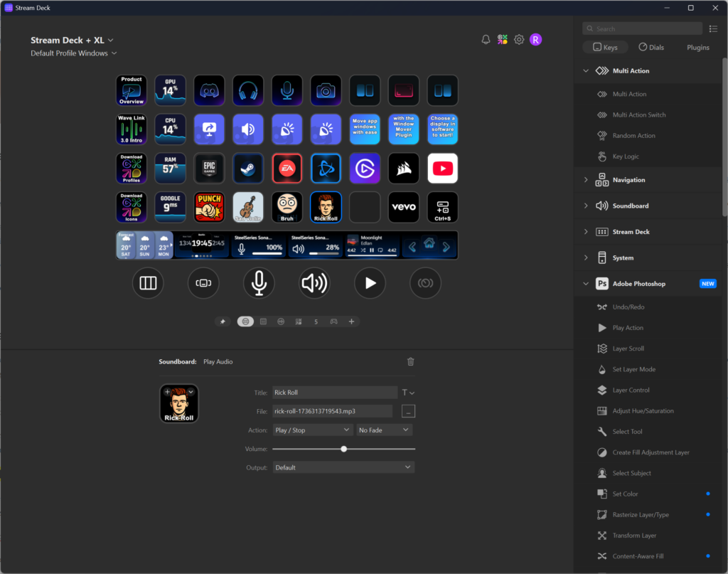Select the Undo/Redo Photoshop action
This screenshot has width=728, height=574.
(x=628, y=307)
